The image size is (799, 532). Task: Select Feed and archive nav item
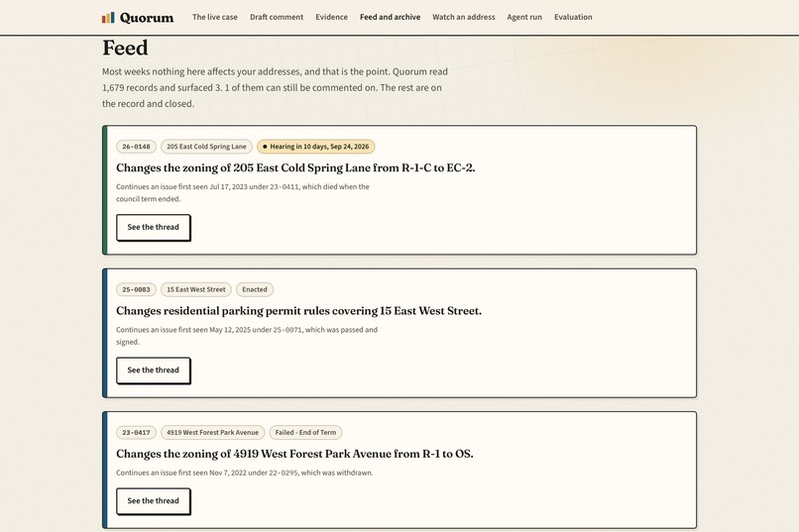[390, 17]
